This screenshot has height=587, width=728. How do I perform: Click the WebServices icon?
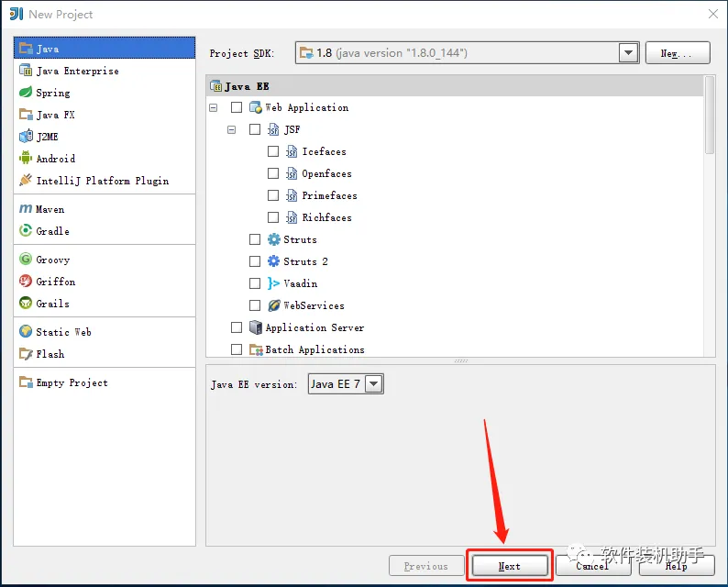274,305
